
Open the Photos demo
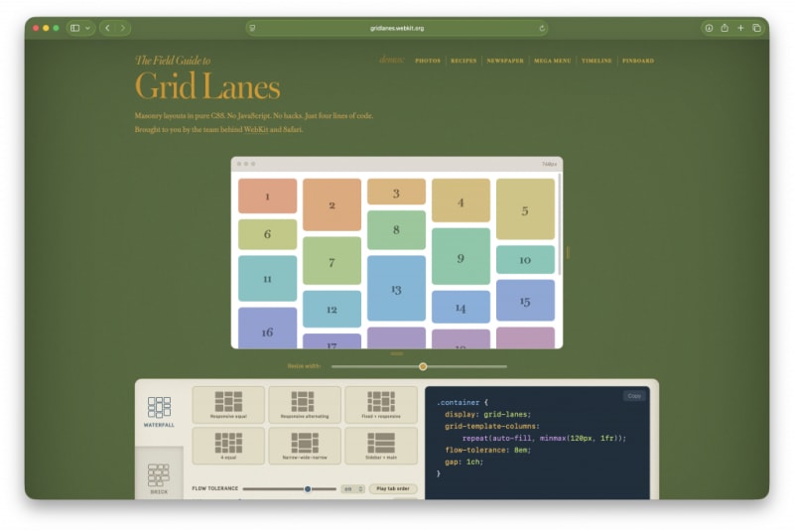coord(428,61)
